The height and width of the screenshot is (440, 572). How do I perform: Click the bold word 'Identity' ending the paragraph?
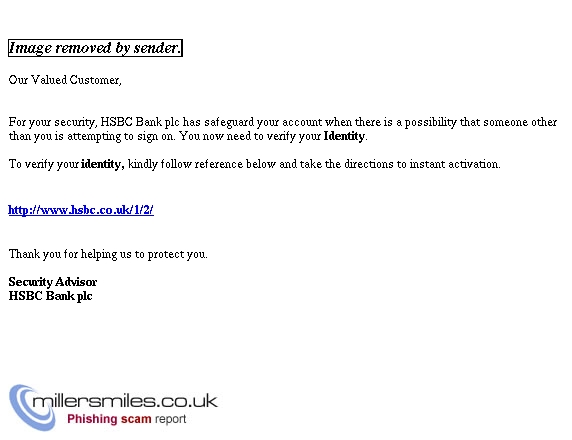point(344,136)
